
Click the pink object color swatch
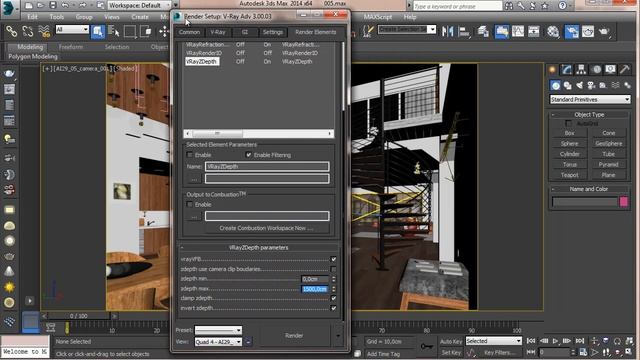[x=624, y=202]
